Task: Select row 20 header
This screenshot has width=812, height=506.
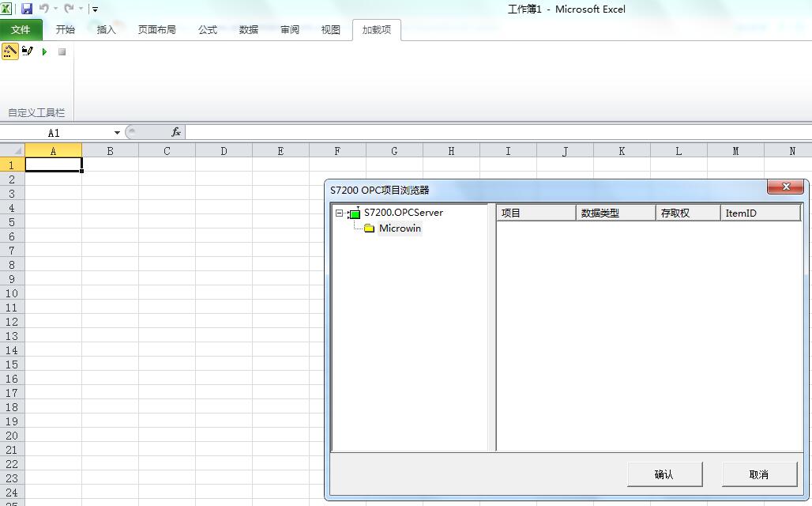Action: (x=12, y=436)
